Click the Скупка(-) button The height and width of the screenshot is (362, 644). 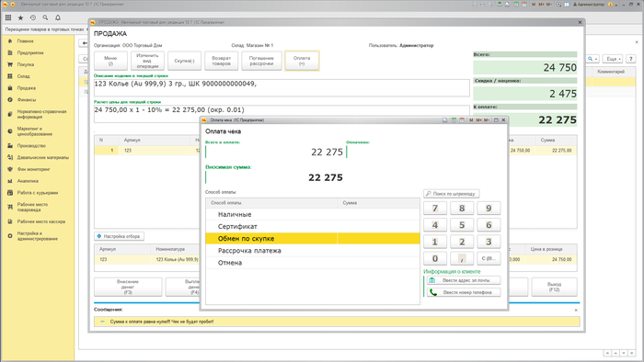184,61
